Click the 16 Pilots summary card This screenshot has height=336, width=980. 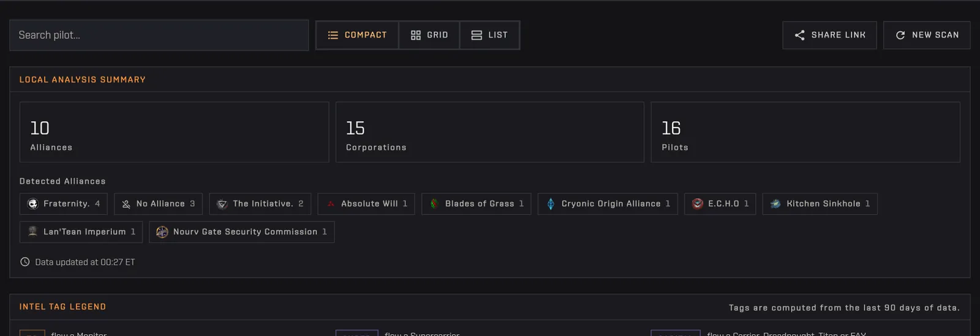click(x=805, y=132)
